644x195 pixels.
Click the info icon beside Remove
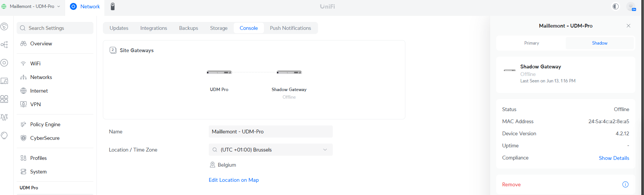[625, 184]
